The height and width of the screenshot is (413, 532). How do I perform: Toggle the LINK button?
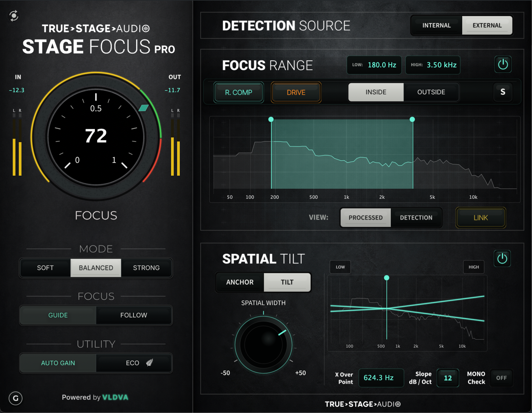(x=481, y=218)
